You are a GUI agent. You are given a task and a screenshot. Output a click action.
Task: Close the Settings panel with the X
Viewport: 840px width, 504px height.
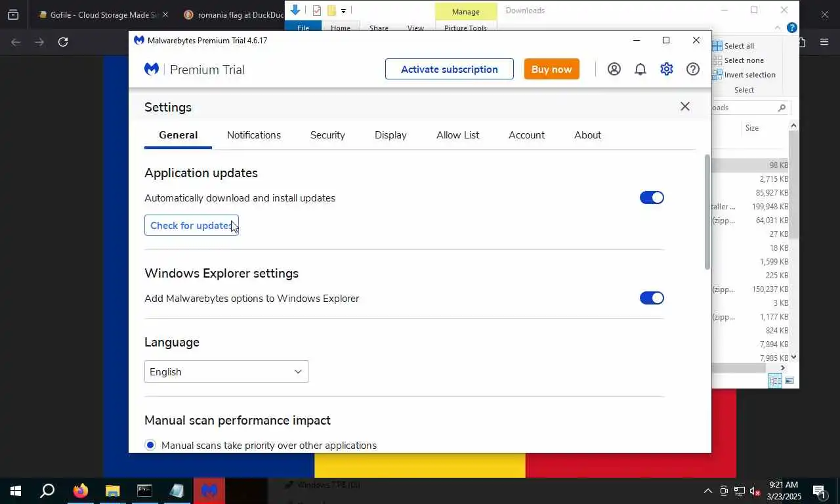[685, 106]
